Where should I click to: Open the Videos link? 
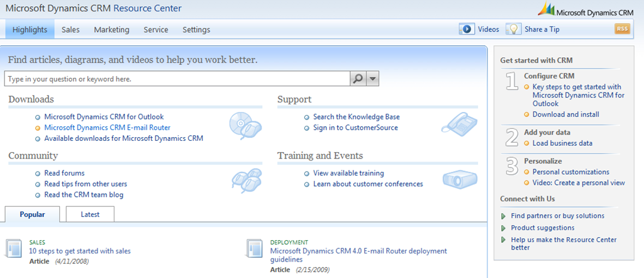coord(488,29)
